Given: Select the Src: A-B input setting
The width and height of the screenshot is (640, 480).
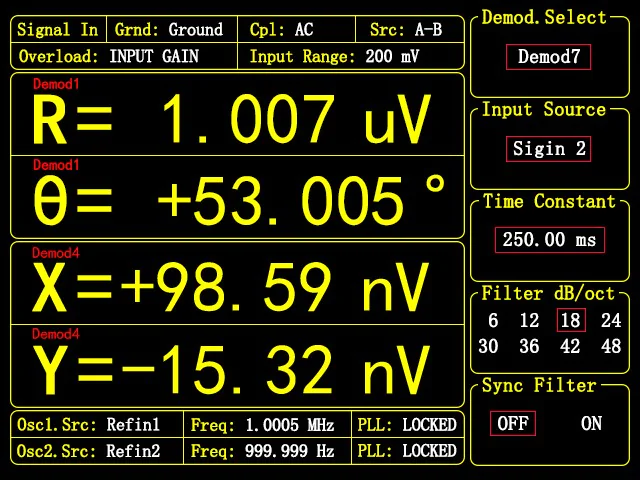Looking at the screenshot, I should coord(406,30).
